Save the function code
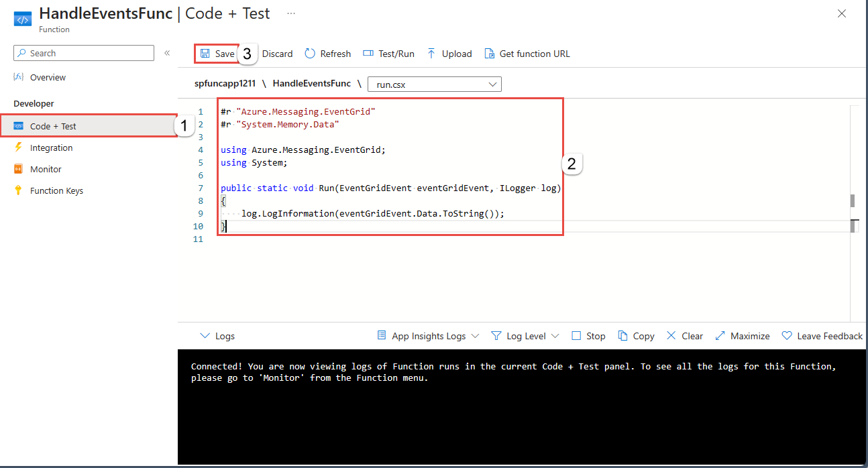Viewport: 868px width, 468px height. (x=217, y=54)
